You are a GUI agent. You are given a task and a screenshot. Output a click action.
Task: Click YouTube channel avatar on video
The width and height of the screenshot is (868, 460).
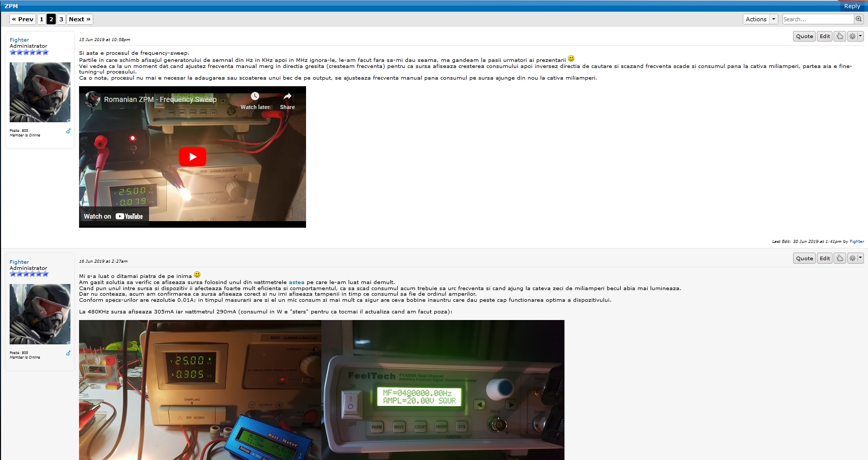click(x=92, y=99)
